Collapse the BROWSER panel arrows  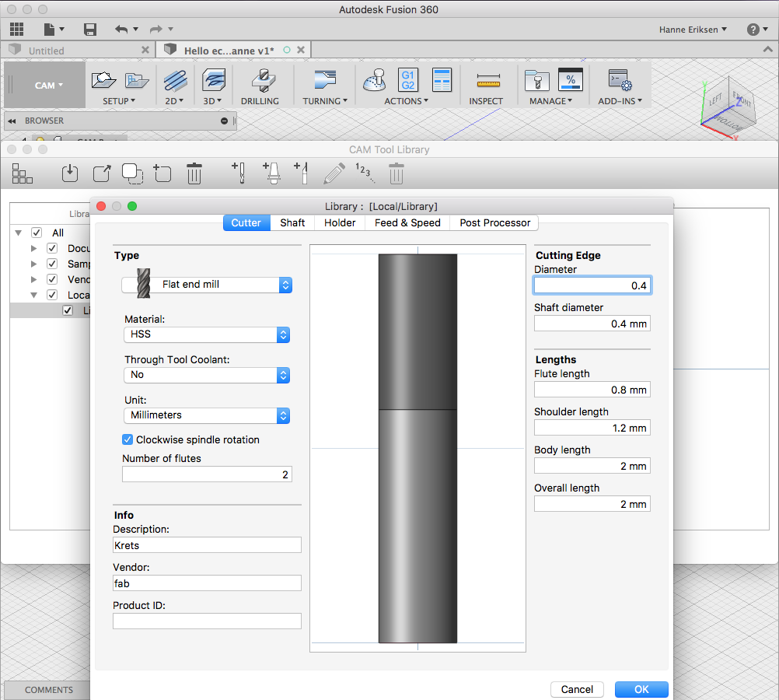[x=12, y=121]
